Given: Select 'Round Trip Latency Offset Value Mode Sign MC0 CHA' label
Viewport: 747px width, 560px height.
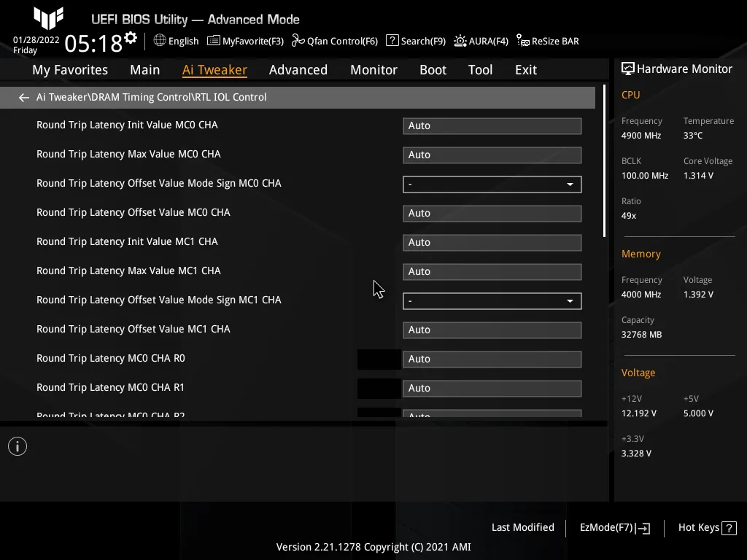Looking at the screenshot, I should [158, 183].
